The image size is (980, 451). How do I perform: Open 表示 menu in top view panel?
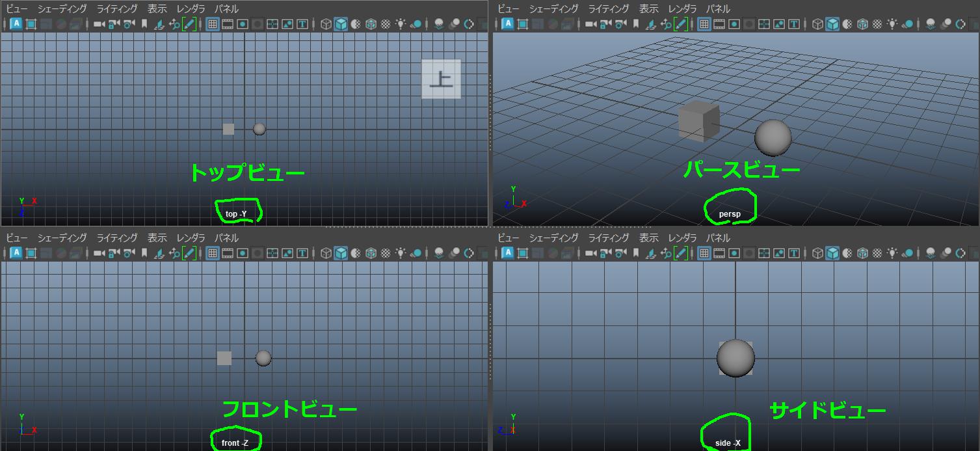pyautogui.click(x=157, y=8)
